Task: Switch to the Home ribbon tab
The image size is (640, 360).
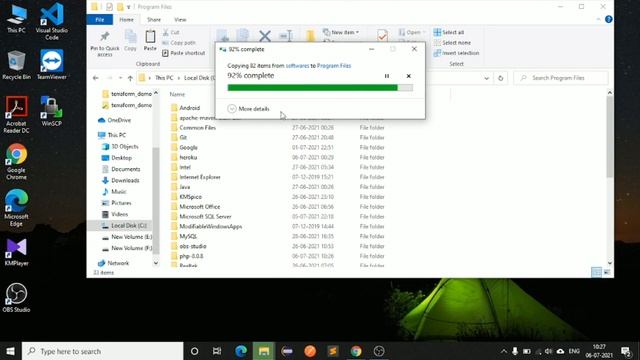Action: 126,20
